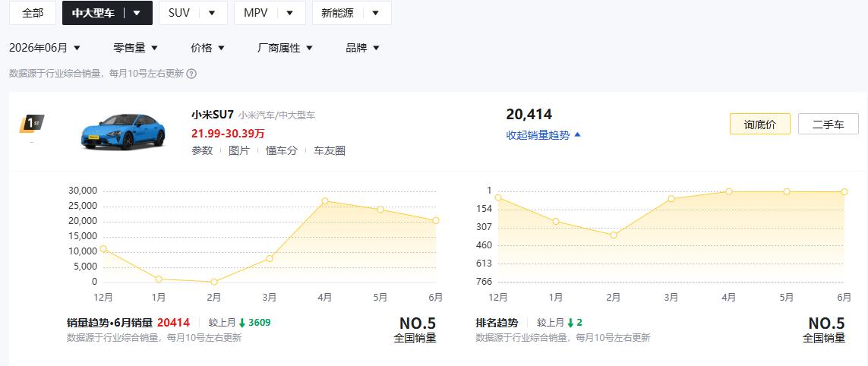Click the March point on sales chart
The image size is (868, 366).
[x=270, y=259]
